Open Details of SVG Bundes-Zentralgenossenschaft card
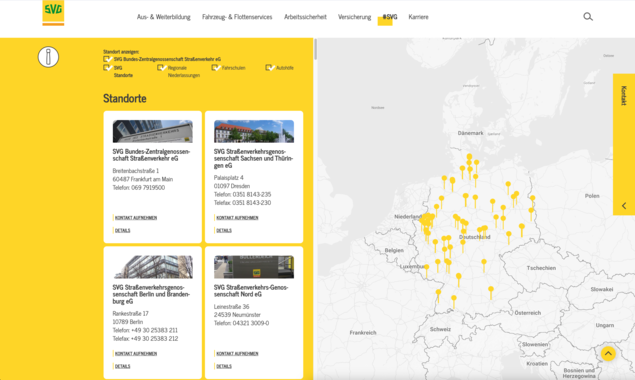 [x=123, y=231]
